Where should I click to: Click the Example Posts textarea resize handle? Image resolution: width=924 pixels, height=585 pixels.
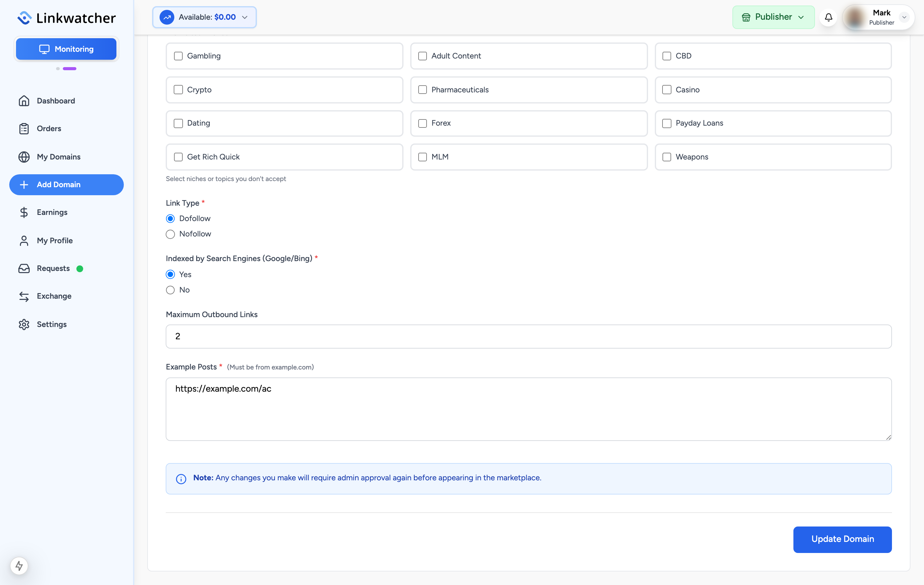(888, 437)
